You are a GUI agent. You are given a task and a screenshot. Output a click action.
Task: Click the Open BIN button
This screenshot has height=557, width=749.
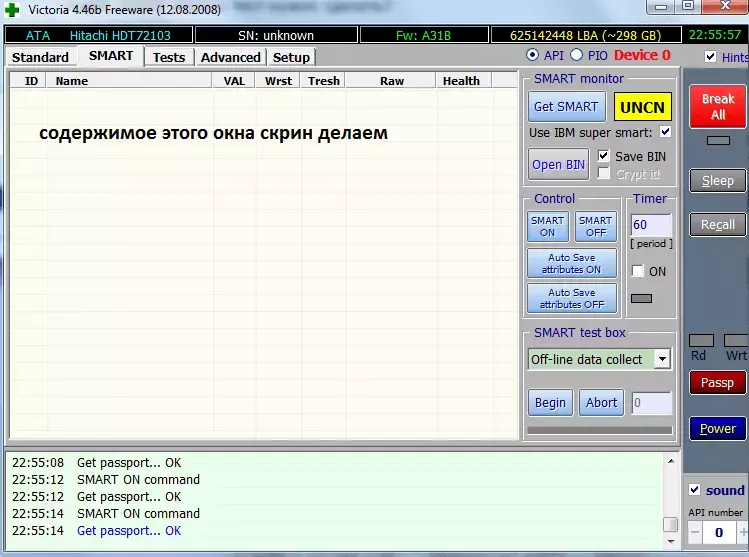pyautogui.click(x=558, y=164)
